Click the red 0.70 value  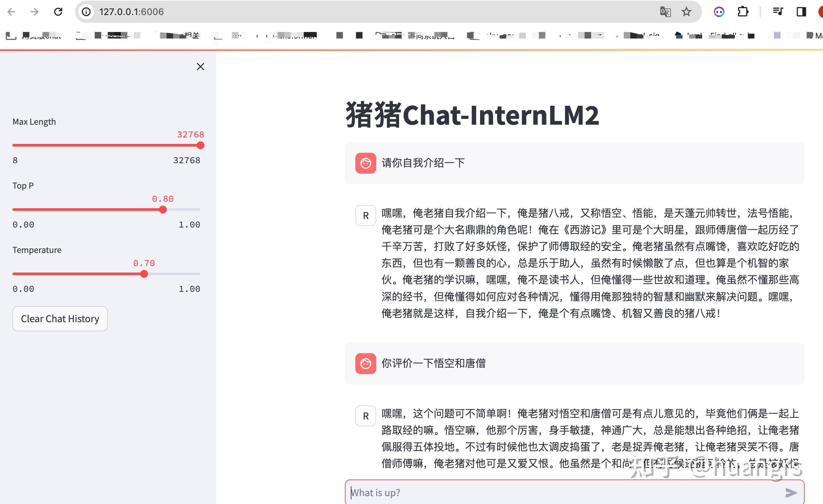pos(144,263)
